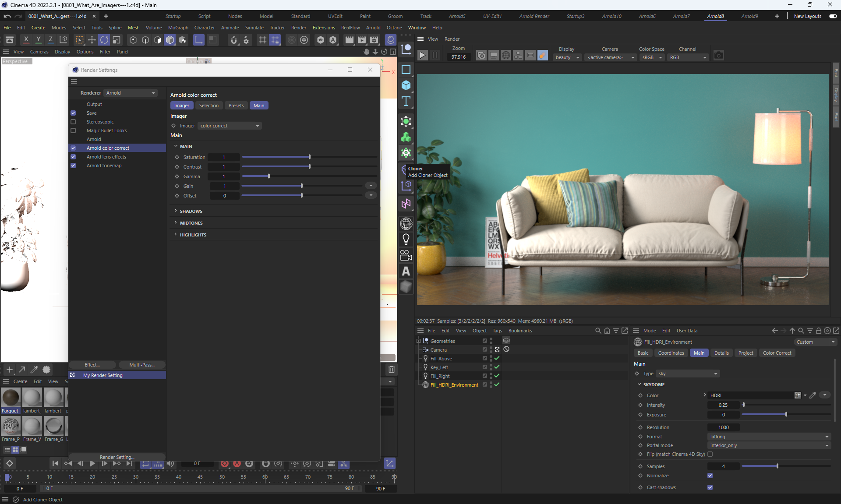Toggle the Cast shadows checkbox
The width and height of the screenshot is (841, 504).
pos(710,487)
